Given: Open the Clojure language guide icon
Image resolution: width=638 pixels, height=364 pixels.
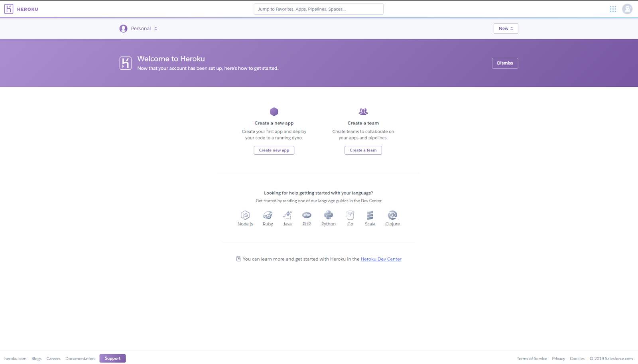Looking at the screenshot, I should tap(392, 215).
